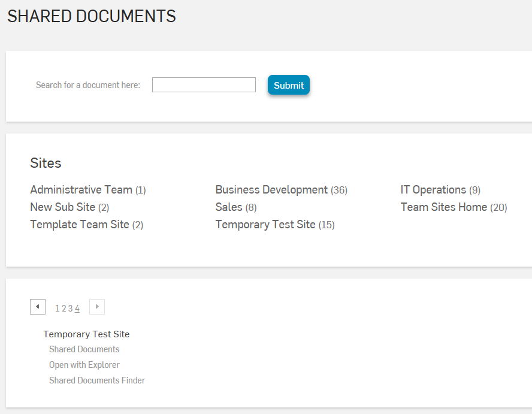Open the New Sub Site link
The image size is (532, 414).
(64, 207)
